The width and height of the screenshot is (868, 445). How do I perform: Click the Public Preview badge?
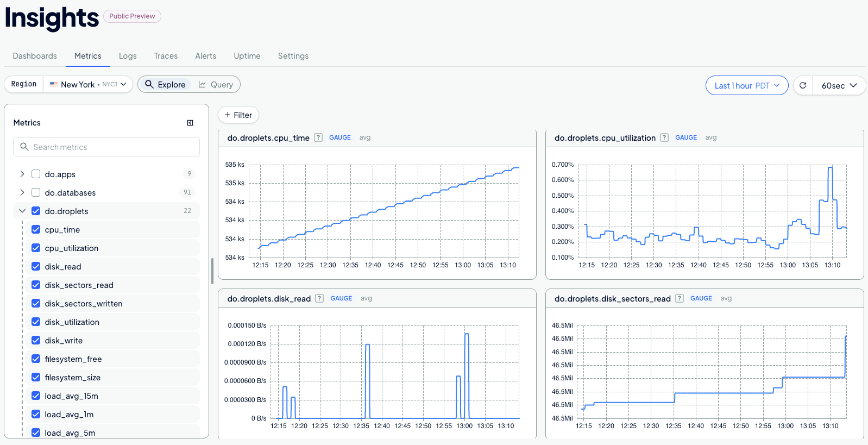132,16
